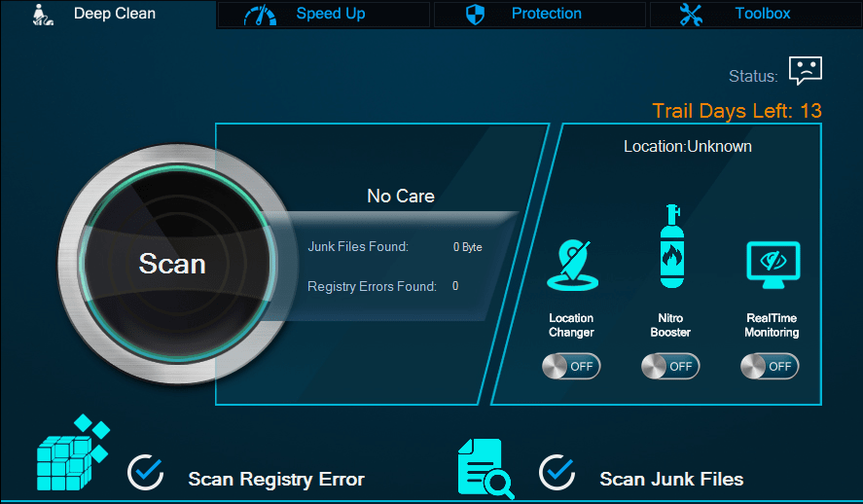This screenshot has height=504, width=863.
Task: Go to the Toolbox tab
Action: (x=756, y=14)
